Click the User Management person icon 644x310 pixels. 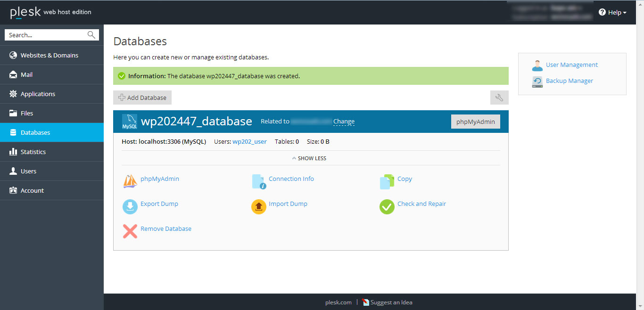click(537, 65)
